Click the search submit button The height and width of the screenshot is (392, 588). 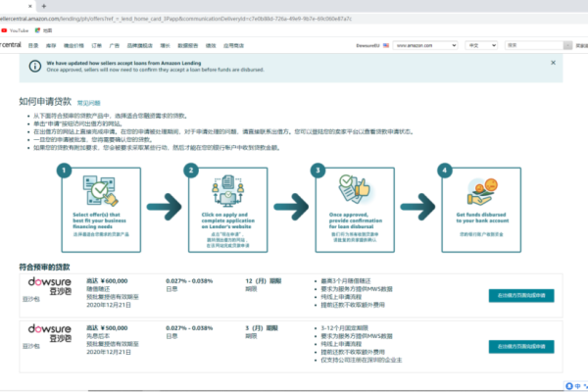(x=568, y=45)
